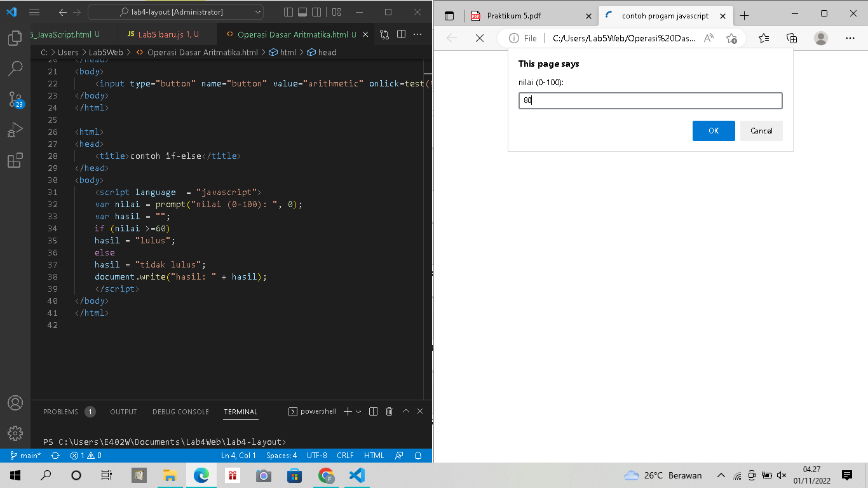Image resolution: width=868 pixels, height=488 pixels.
Task: Open the Debug Console tab
Action: pos(180,411)
